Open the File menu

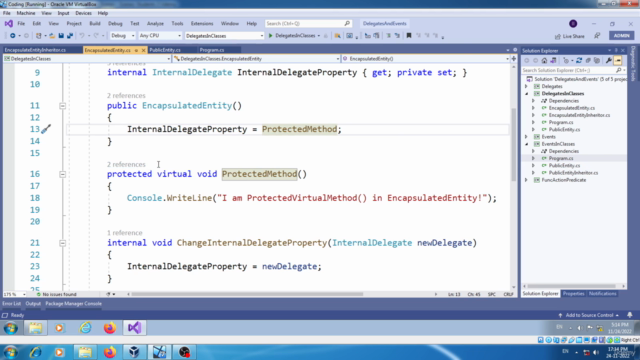[21, 24]
